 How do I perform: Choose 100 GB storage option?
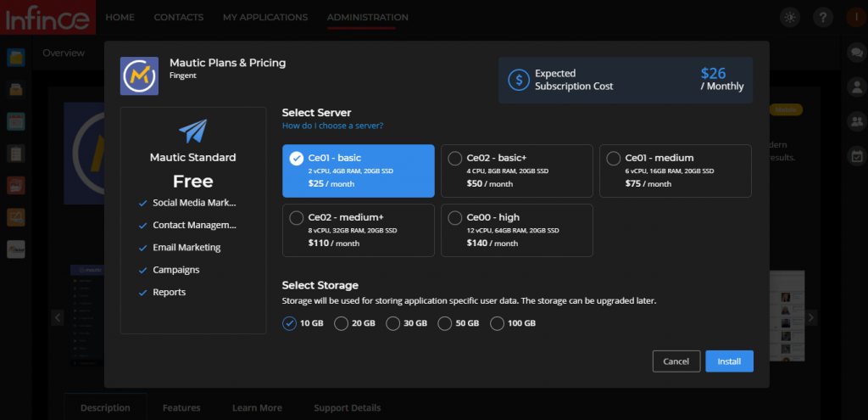(497, 323)
